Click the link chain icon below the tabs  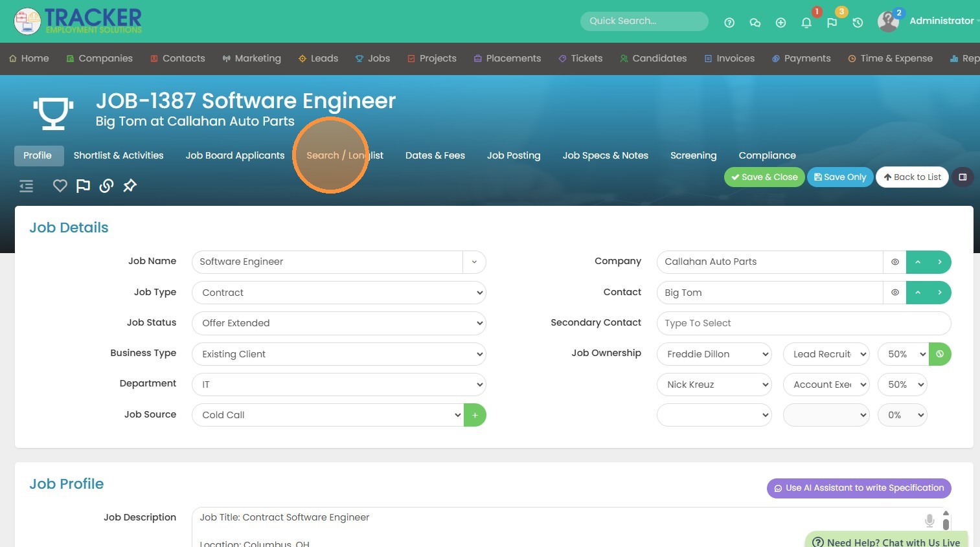point(106,186)
